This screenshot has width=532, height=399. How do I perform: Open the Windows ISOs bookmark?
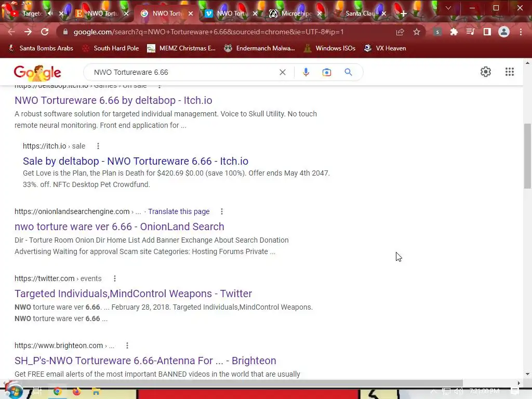pos(330,48)
